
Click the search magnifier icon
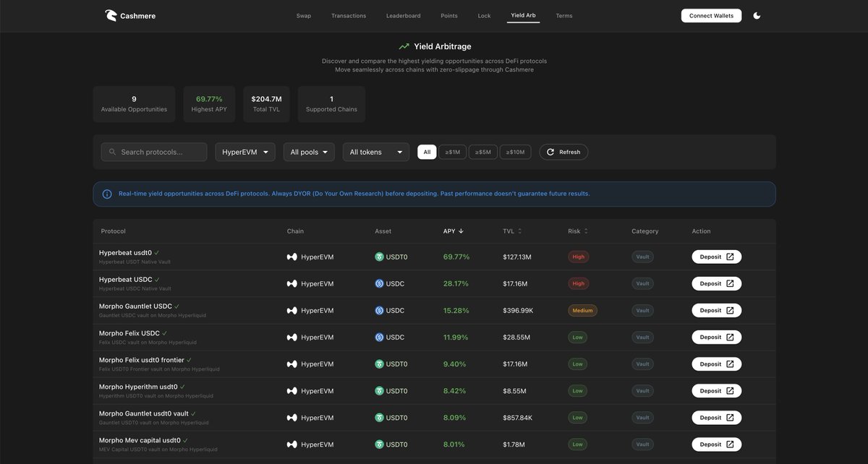[x=112, y=152]
